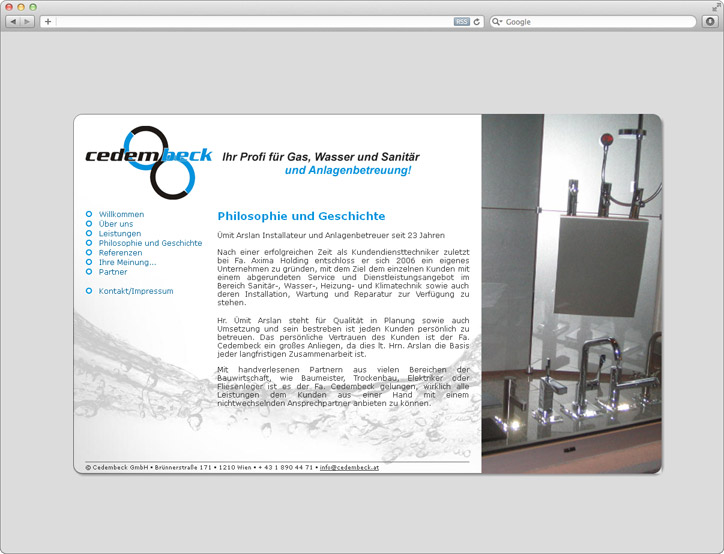Click the circle bullet beside Kontakt/Impressum
Image resolution: width=724 pixels, height=554 pixels.
pyautogui.click(x=89, y=291)
